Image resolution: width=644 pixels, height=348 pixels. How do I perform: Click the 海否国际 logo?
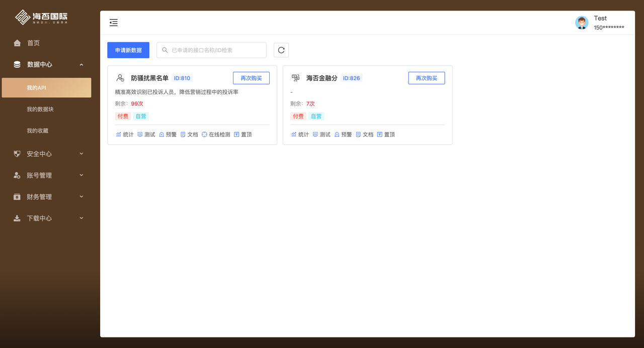tap(41, 17)
